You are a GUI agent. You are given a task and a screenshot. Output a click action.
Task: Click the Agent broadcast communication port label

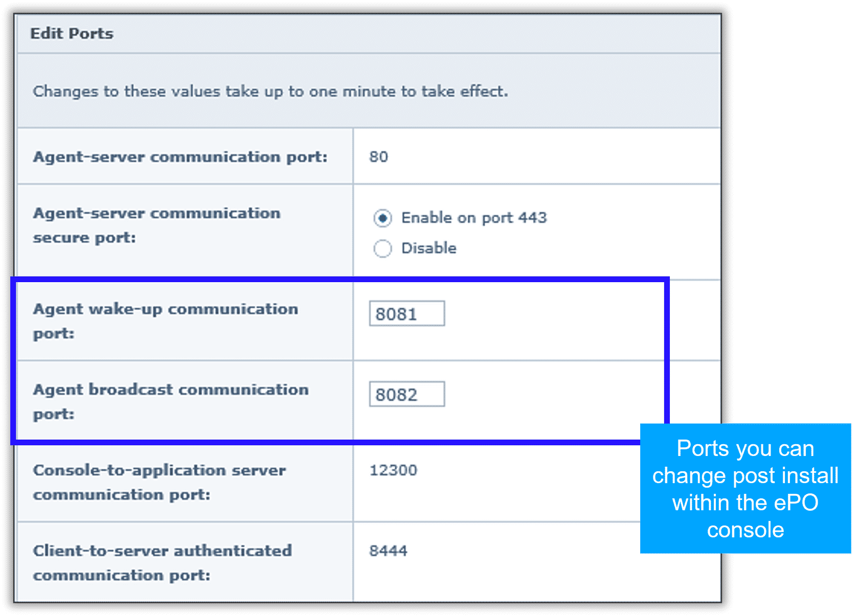coord(170,401)
